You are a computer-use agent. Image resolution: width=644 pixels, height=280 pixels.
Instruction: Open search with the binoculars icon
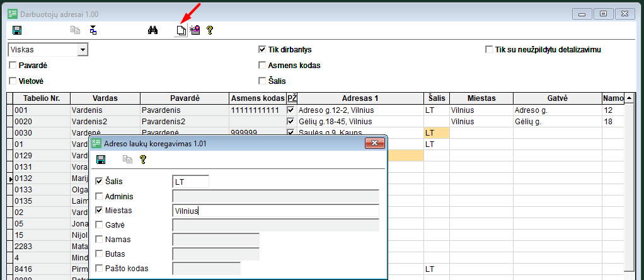[153, 30]
